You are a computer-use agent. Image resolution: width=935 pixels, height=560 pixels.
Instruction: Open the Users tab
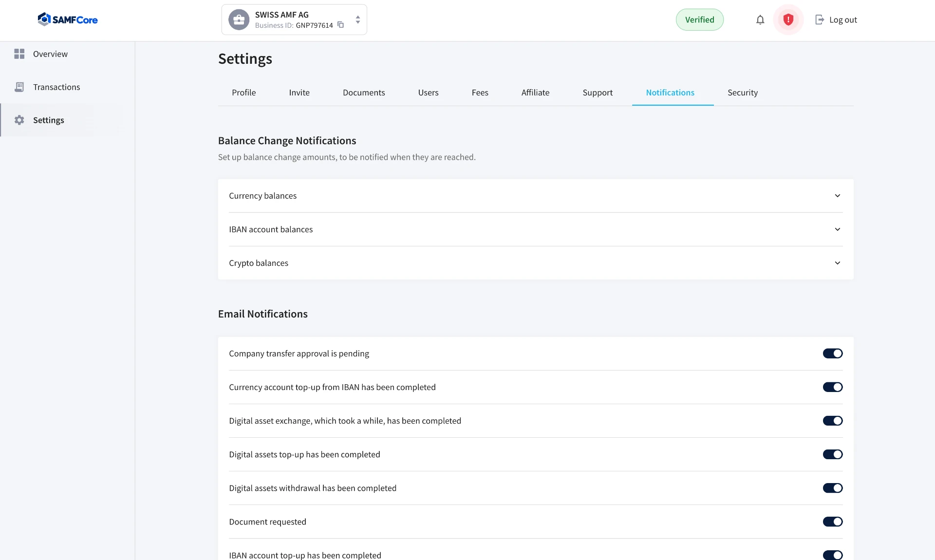(429, 93)
